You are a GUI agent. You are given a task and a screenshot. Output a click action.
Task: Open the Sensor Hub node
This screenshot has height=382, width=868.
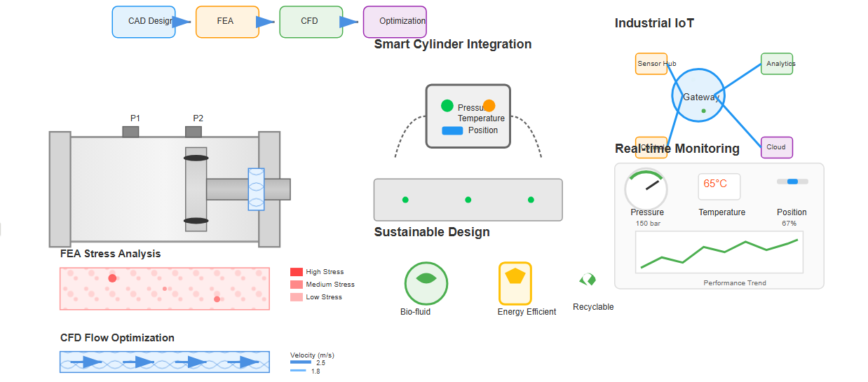[x=651, y=64]
